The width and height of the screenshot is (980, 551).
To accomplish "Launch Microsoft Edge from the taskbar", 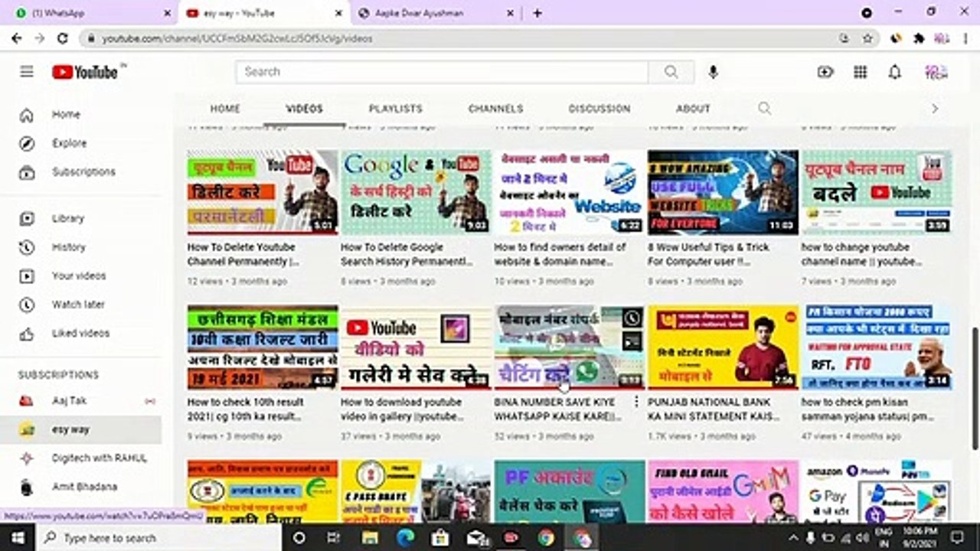I will [x=405, y=537].
